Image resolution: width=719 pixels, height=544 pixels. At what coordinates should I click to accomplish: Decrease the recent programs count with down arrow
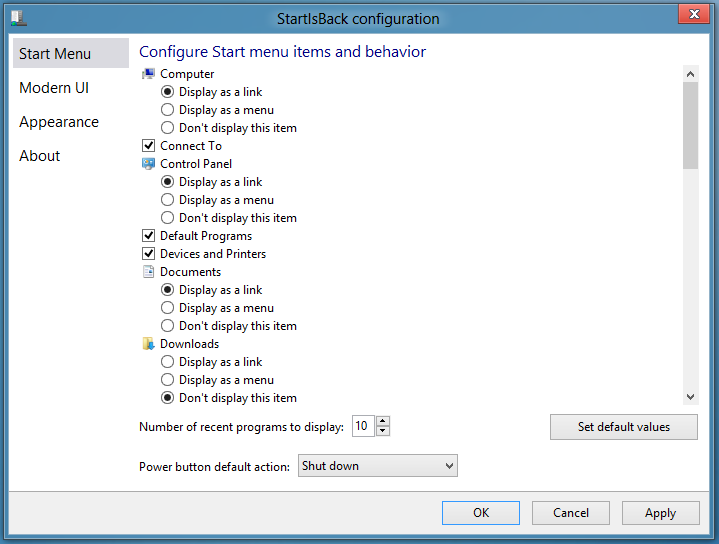click(x=384, y=432)
